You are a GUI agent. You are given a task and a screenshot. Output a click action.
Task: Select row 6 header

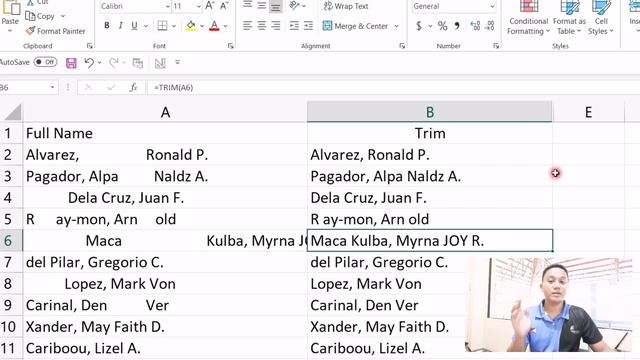tap(11, 241)
